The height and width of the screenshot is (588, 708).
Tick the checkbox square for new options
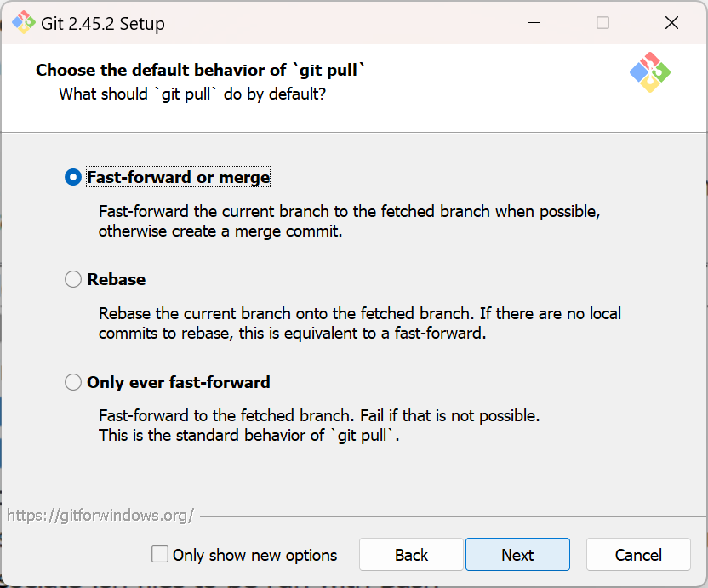(160, 555)
